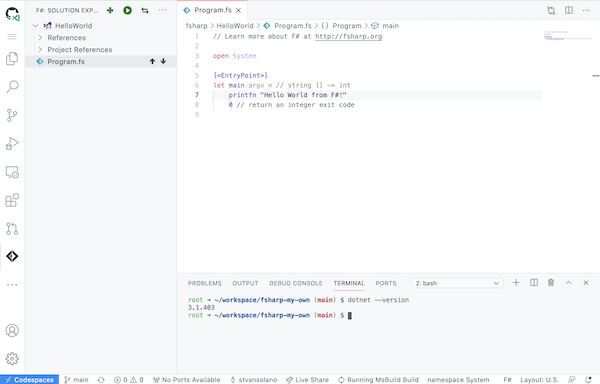The image size is (600, 384).
Task: Switch to the Program.fs editor tab
Action: [212, 10]
